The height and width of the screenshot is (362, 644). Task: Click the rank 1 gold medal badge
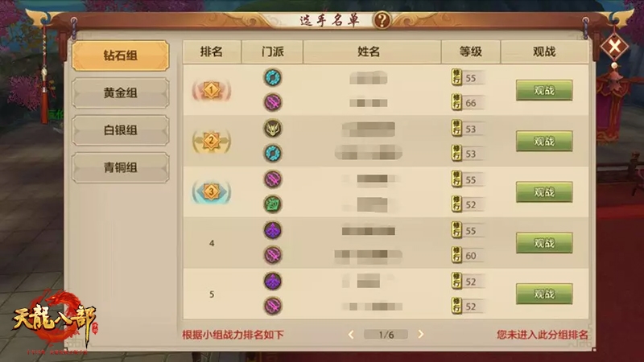point(211,90)
